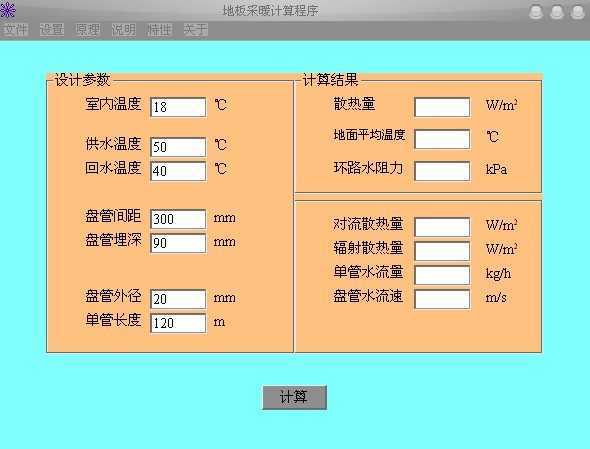This screenshot has height=449, width=590.
Task: Click the 地面平均温度 result field
Action: 442,139
